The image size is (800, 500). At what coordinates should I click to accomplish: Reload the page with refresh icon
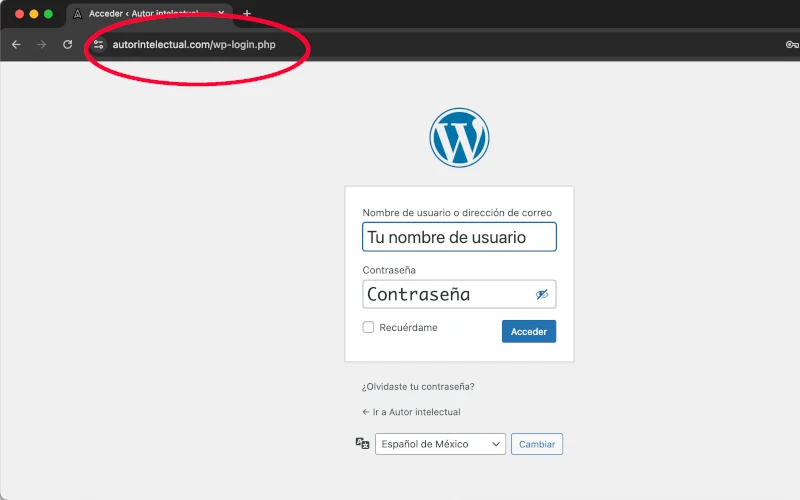[67, 44]
